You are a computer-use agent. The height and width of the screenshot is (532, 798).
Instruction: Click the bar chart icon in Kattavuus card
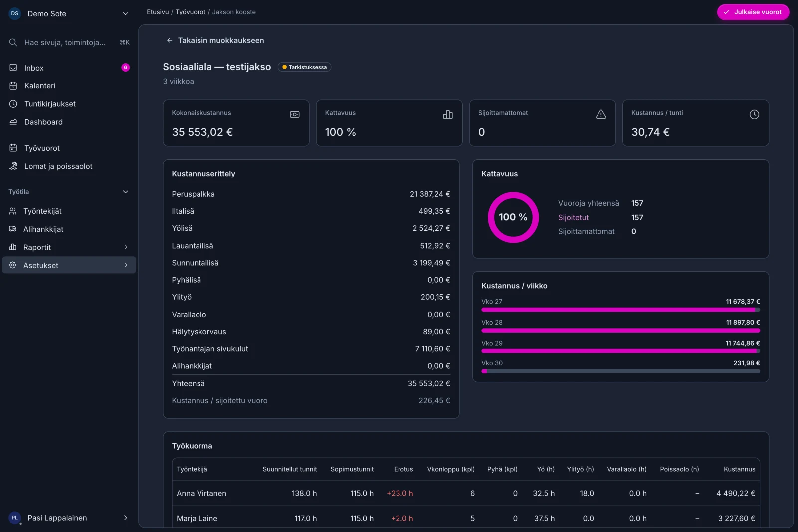(448, 115)
